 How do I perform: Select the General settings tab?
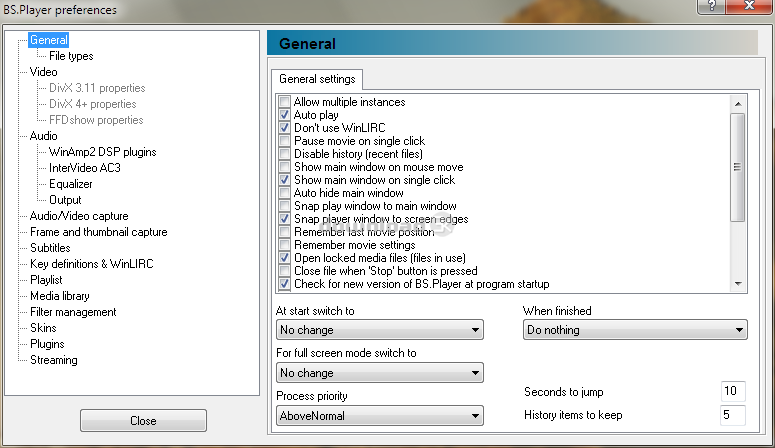pos(317,79)
